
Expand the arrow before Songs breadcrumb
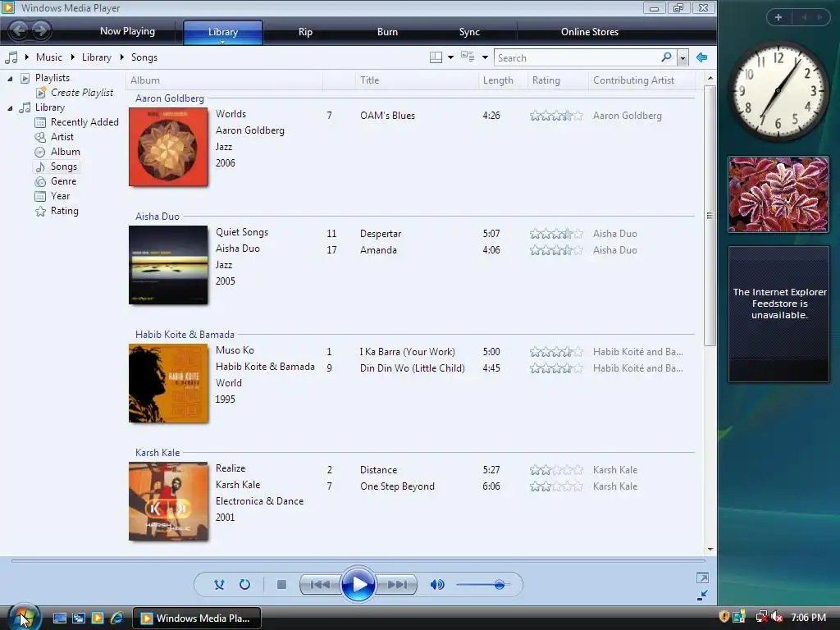point(122,57)
